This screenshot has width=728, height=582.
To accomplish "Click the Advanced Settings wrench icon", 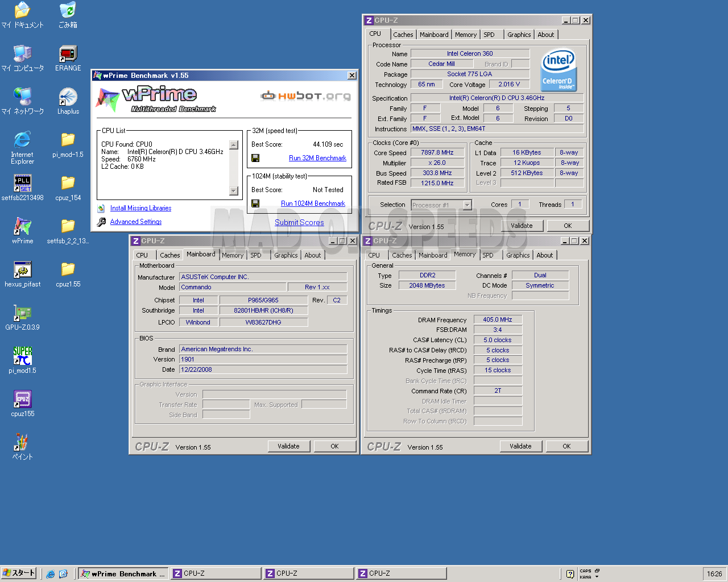I will [x=101, y=222].
